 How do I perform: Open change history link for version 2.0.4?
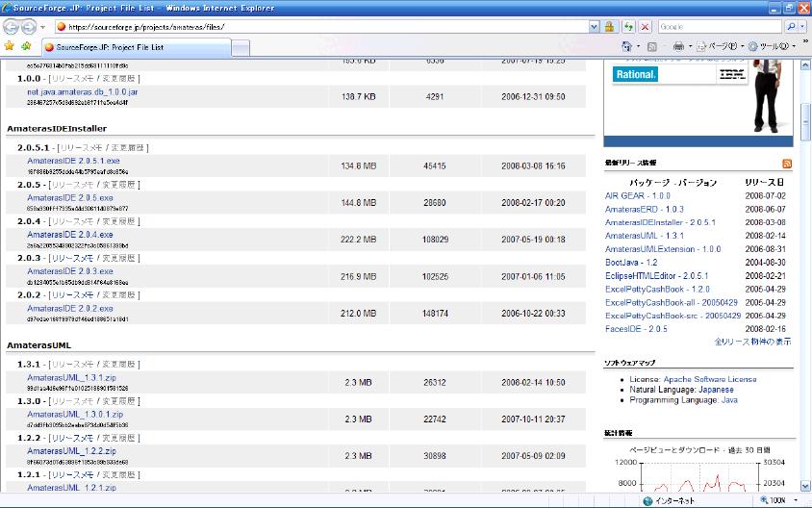click(118, 221)
